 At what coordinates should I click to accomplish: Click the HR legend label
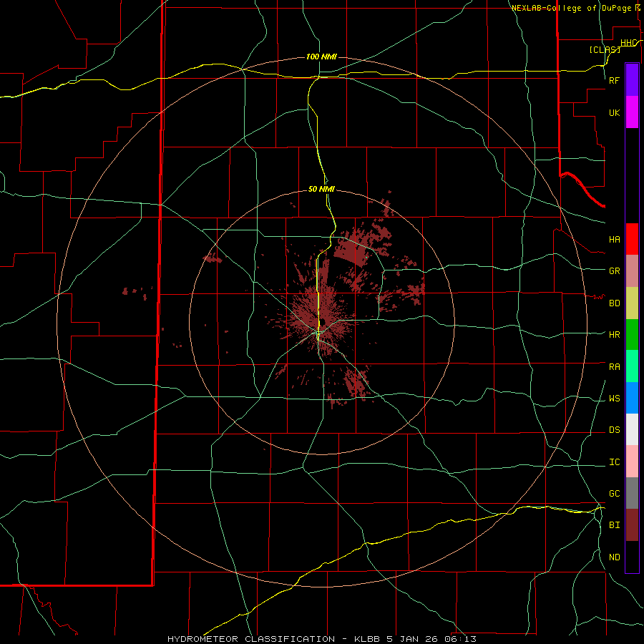pyautogui.click(x=614, y=335)
